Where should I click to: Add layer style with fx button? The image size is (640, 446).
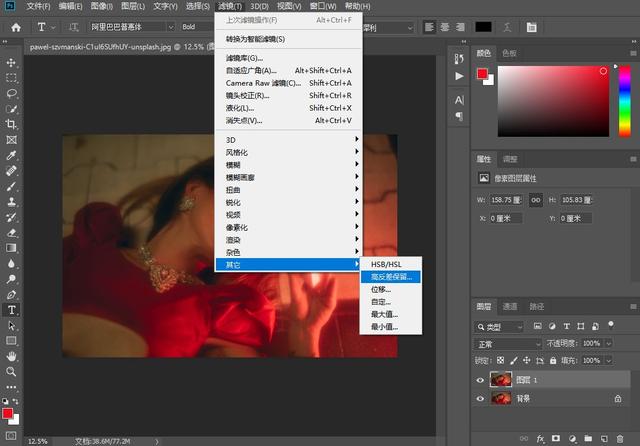(540, 439)
